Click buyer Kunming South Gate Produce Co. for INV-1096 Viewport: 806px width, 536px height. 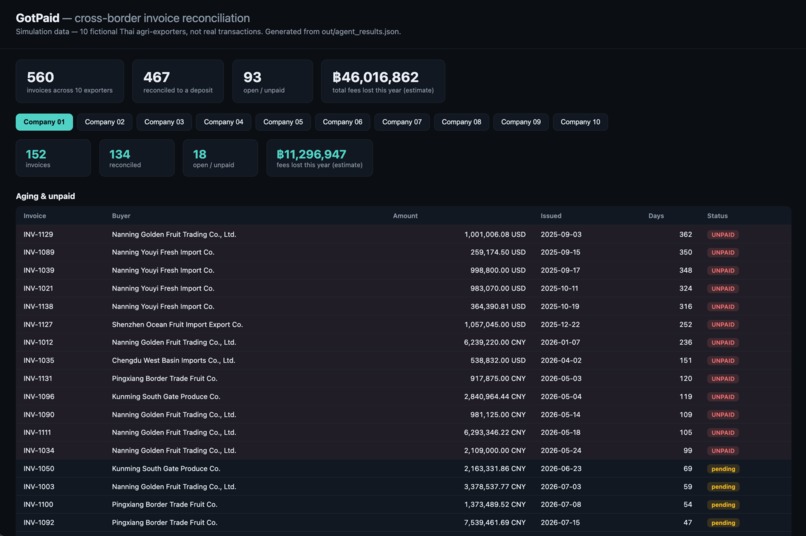tap(166, 396)
